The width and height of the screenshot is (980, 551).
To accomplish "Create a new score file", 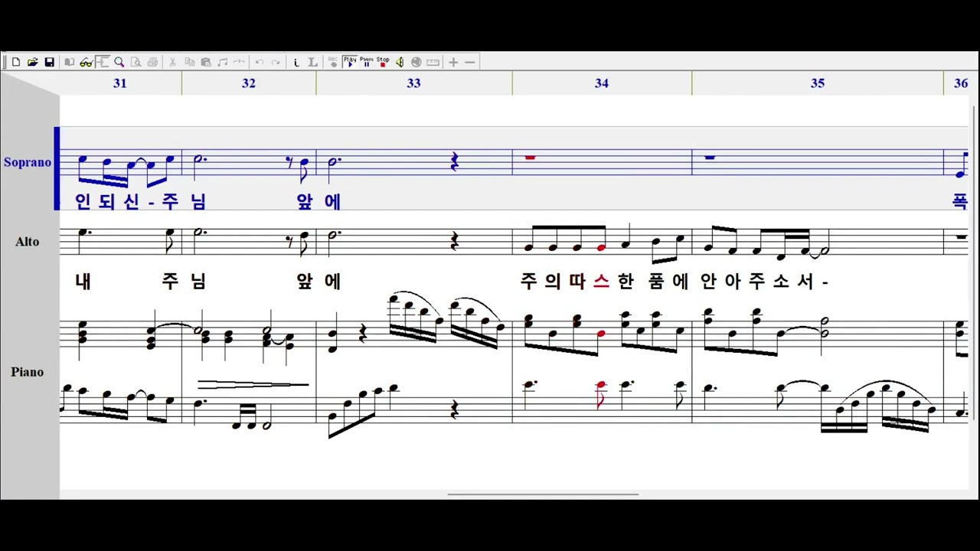I will 16,62.
